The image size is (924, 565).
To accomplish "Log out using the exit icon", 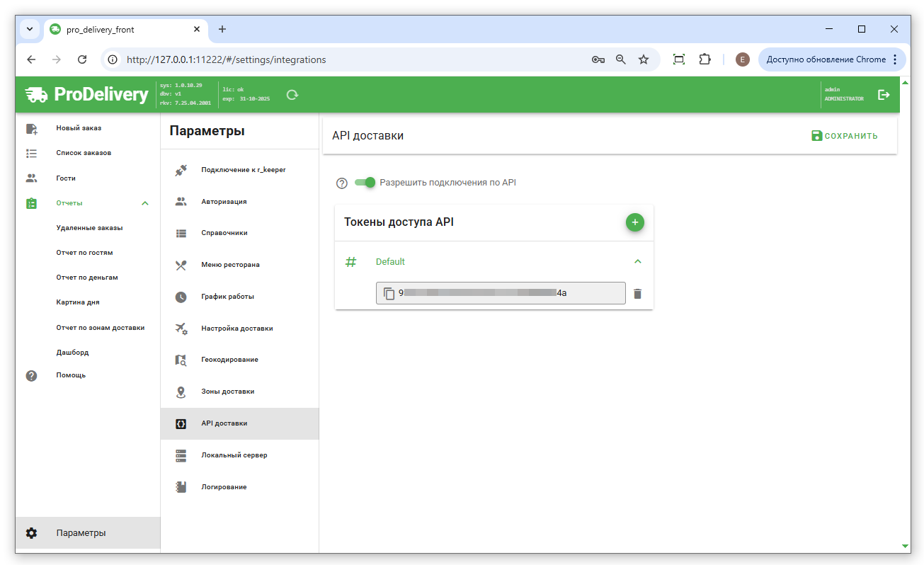I will (884, 95).
